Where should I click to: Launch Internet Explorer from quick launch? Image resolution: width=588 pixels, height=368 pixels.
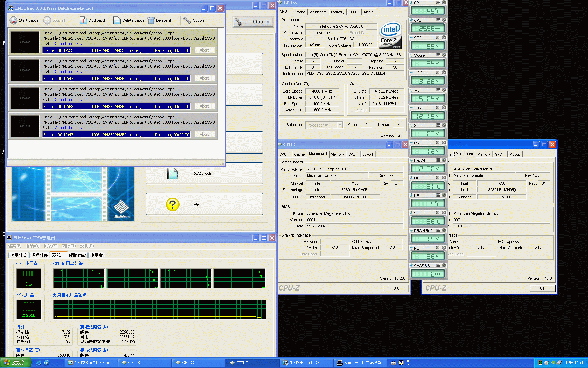tap(38, 363)
